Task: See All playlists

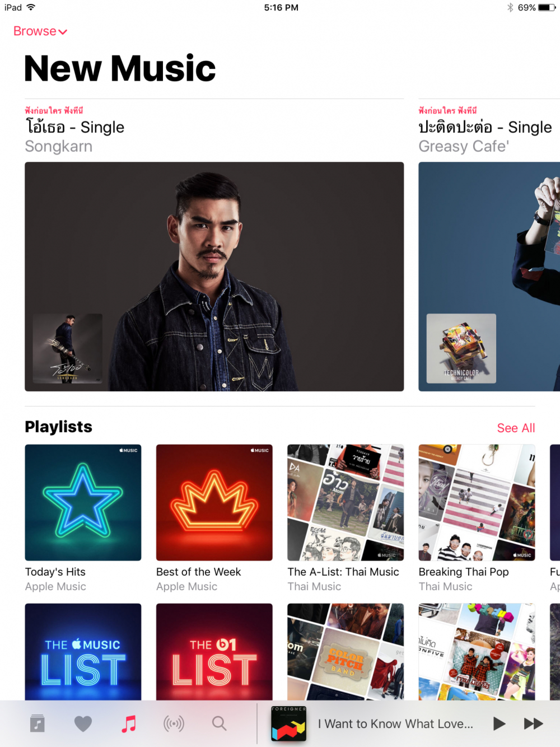Action: click(516, 428)
